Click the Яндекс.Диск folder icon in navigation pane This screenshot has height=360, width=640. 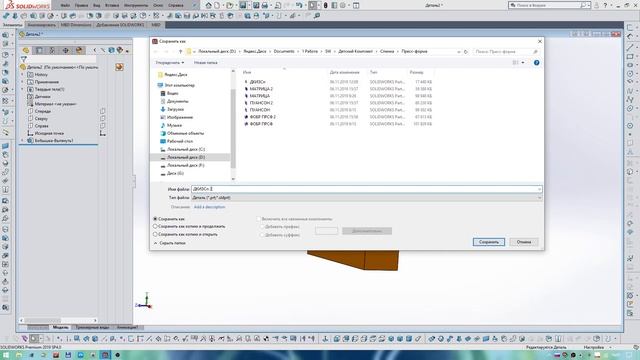pos(160,75)
